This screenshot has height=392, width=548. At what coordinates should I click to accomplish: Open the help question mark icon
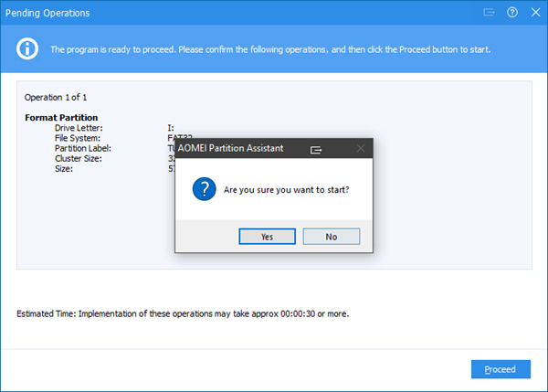(x=511, y=13)
